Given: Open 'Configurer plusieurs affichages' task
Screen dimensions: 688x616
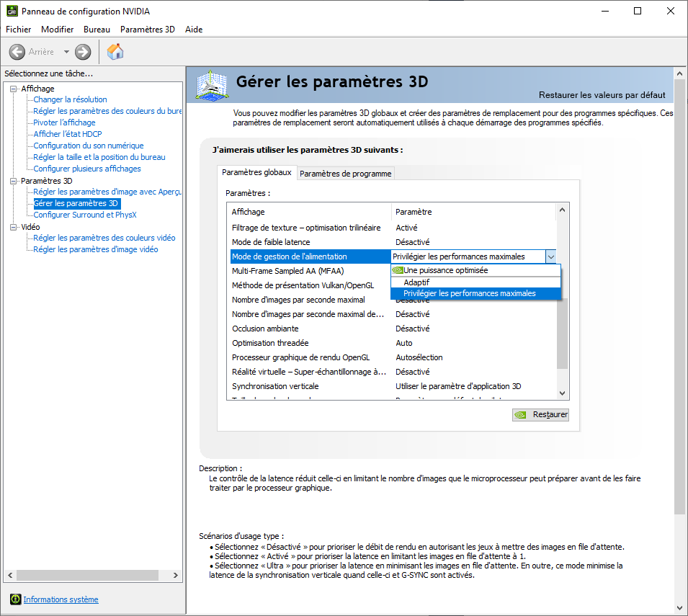Looking at the screenshot, I should tap(87, 169).
